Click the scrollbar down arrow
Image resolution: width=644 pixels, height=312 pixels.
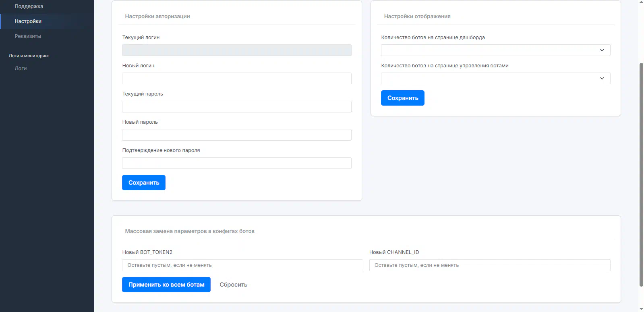641,309
